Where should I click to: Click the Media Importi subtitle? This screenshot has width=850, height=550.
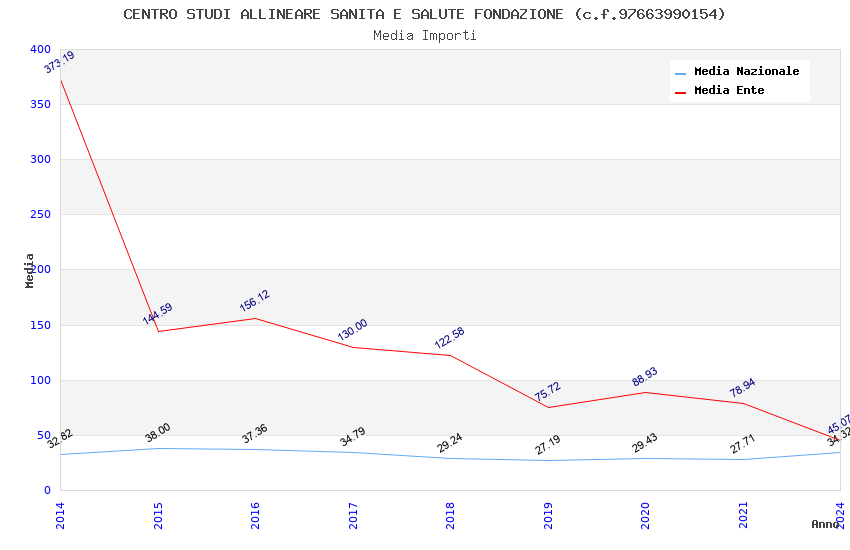click(424, 36)
